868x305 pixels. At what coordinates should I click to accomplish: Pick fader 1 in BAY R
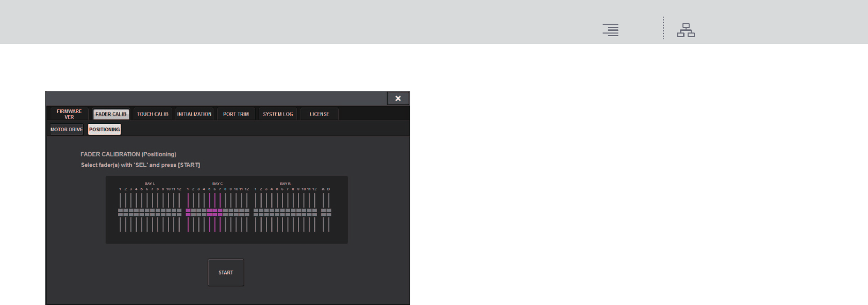[x=256, y=212]
